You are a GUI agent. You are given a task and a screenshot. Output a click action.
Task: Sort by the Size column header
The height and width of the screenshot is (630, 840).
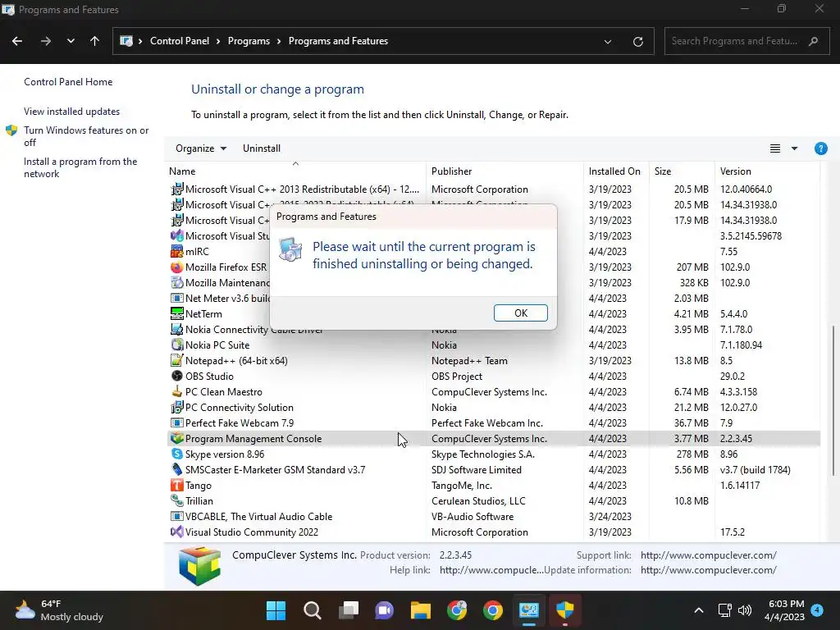point(682,171)
